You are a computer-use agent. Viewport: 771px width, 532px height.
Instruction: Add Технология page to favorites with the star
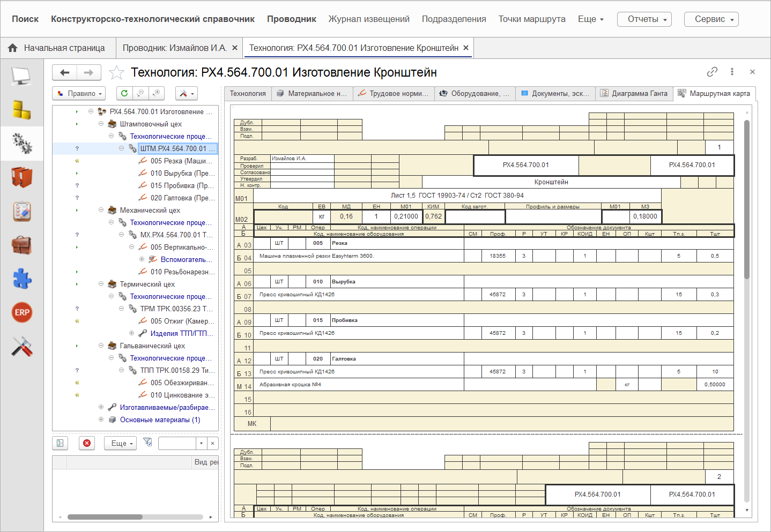[x=116, y=72]
